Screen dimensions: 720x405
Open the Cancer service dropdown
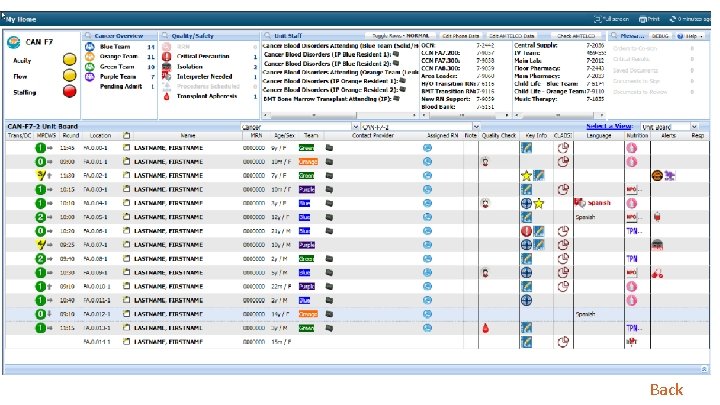tap(355, 127)
